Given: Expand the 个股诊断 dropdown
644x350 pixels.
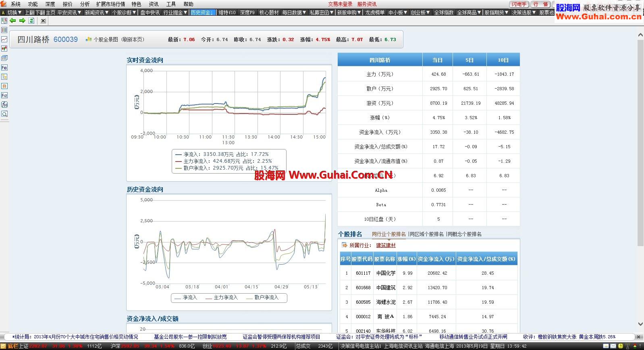Looking at the screenshot, I should [124, 12].
